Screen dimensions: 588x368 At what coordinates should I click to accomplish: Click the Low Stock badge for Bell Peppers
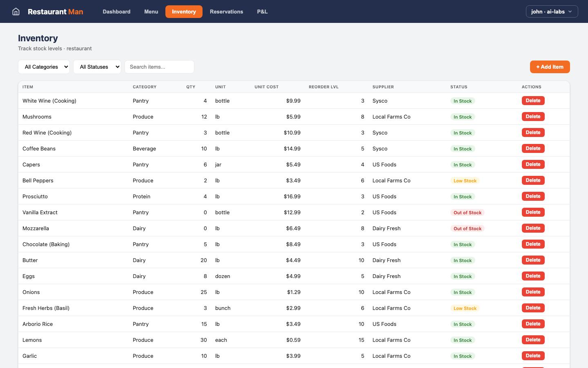465,180
